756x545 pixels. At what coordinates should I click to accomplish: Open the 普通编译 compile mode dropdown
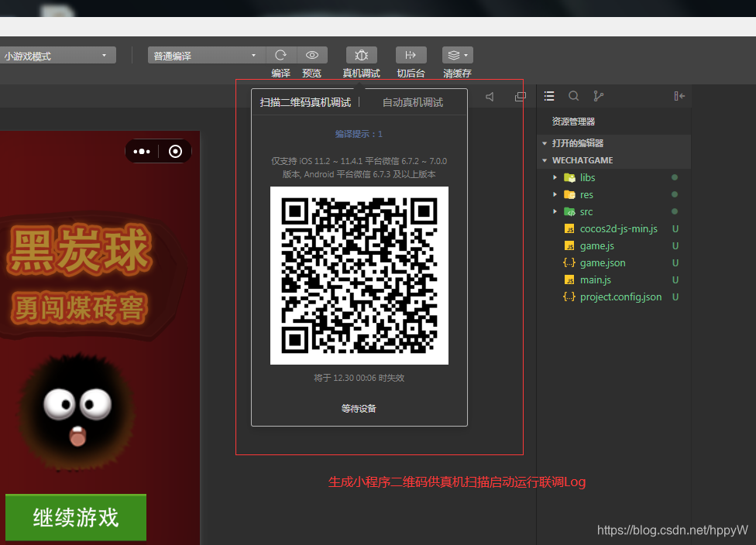(206, 56)
